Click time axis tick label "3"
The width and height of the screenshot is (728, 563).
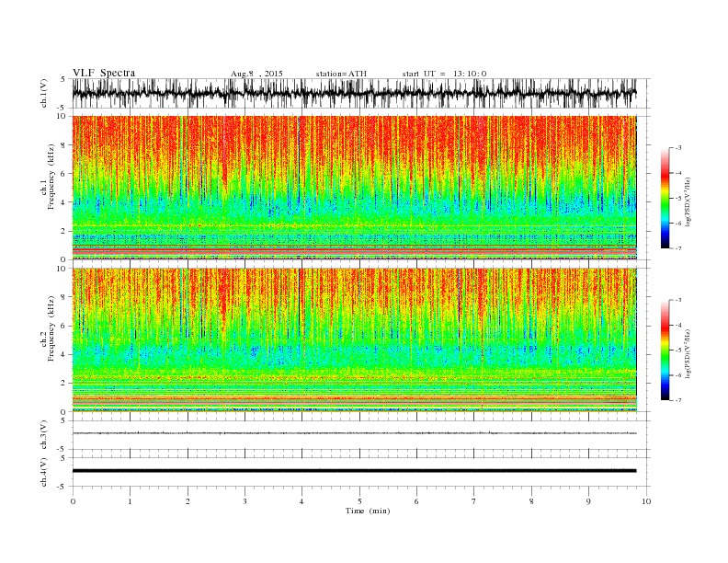[245, 501]
